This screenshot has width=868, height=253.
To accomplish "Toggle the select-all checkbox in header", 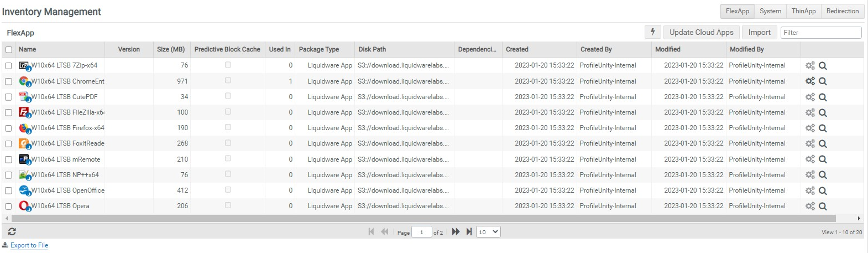I will (x=9, y=50).
